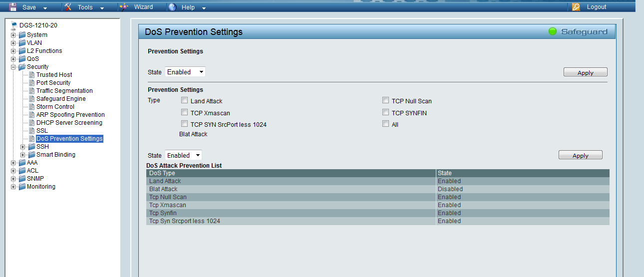Click the Storm Control page icon
The width and height of the screenshot is (644, 277).
(x=31, y=107)
